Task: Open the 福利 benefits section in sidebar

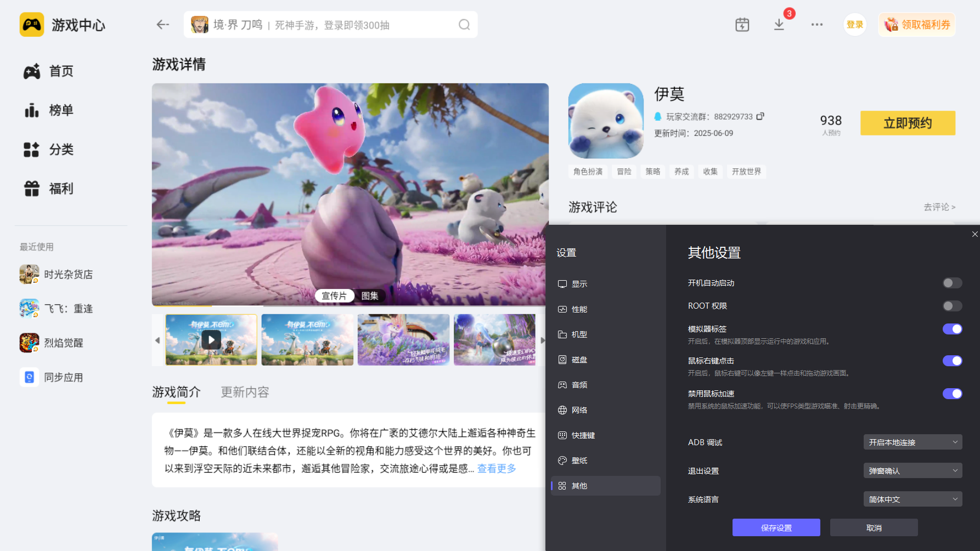Action: coord(60,188)
